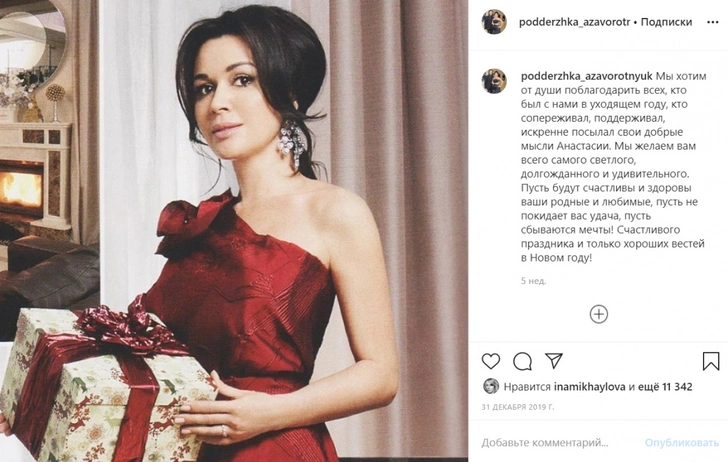Save the post with the bookmark icon

pyautogui.click(x=711, y=361)
